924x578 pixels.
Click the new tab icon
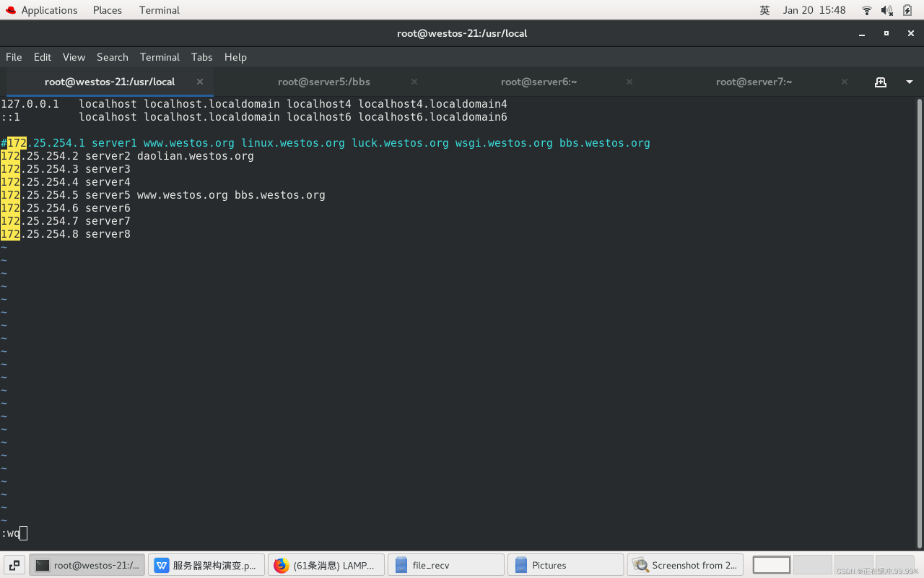pyautogui.click(x=881, y=82)
